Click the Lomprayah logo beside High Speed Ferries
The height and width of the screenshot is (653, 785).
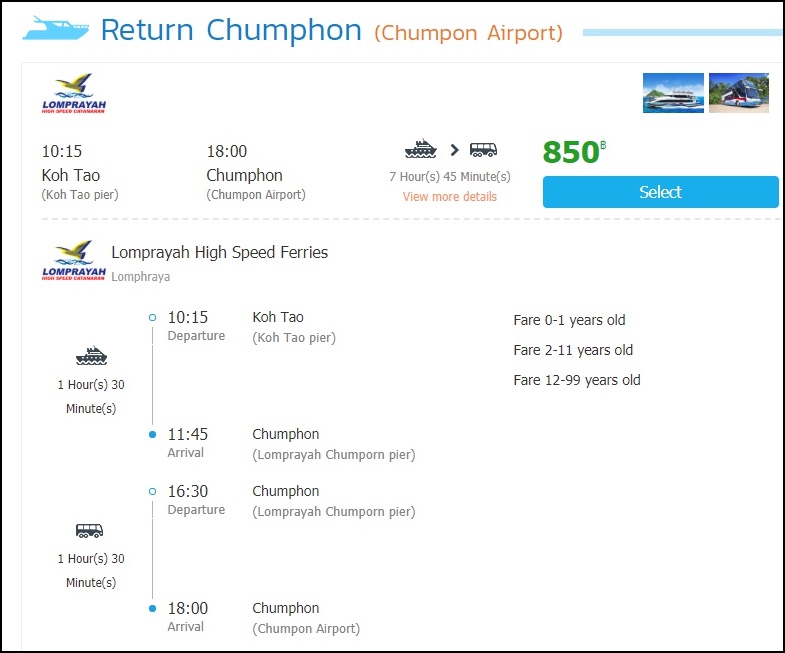pos(74,261)
